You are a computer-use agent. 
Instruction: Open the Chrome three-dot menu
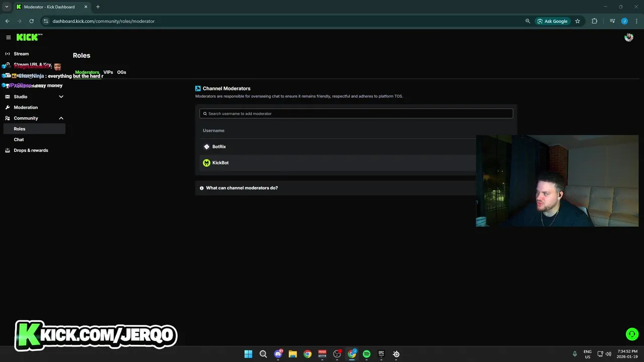(636, 21)
